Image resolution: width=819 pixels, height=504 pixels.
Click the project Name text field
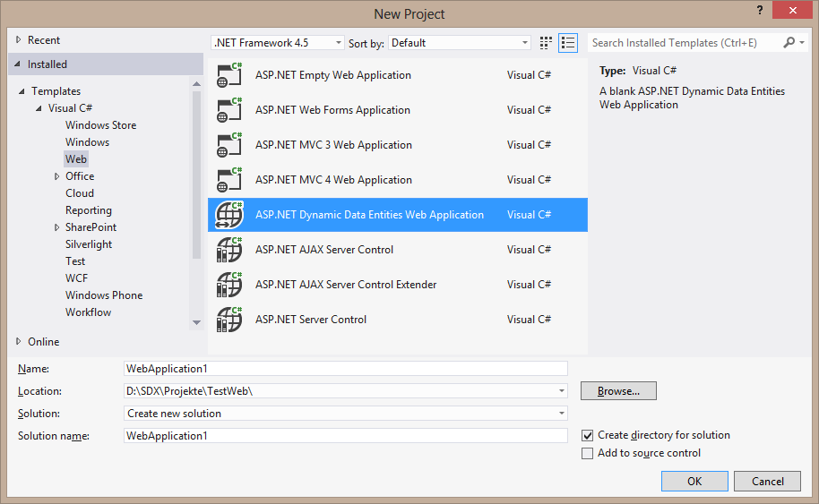coord(346,369)
